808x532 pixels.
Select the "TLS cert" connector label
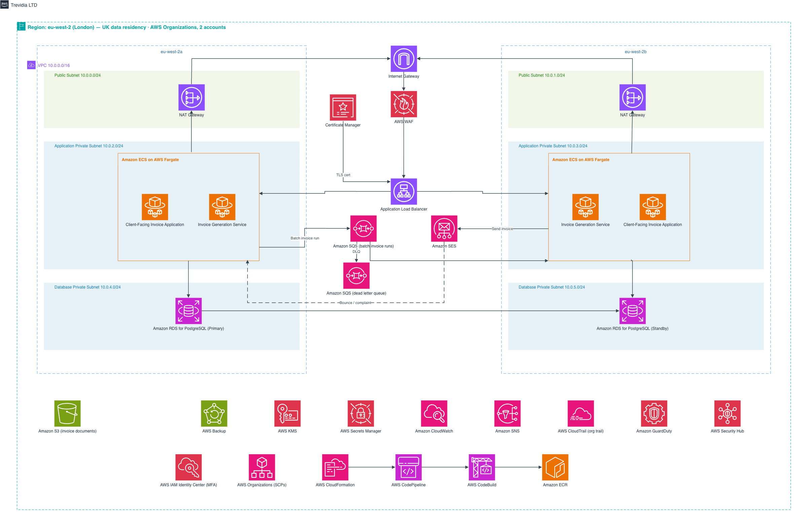[343, 175]
